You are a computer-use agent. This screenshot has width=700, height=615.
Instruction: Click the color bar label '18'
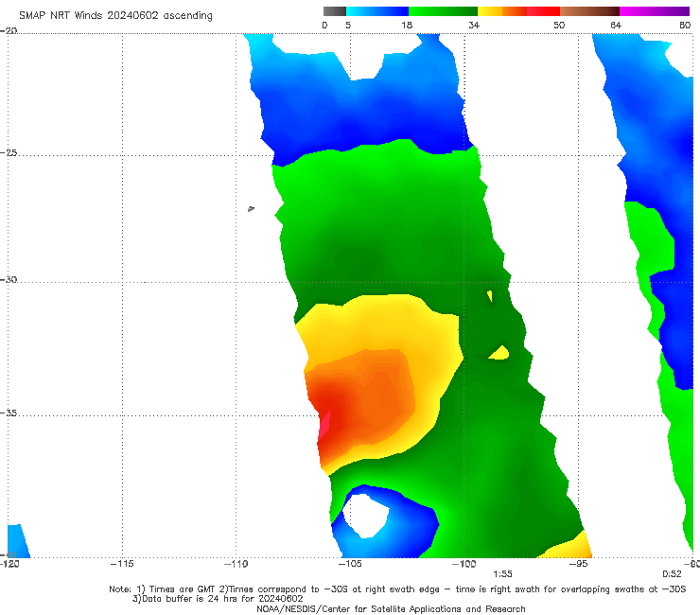click(x=407, y=26)
